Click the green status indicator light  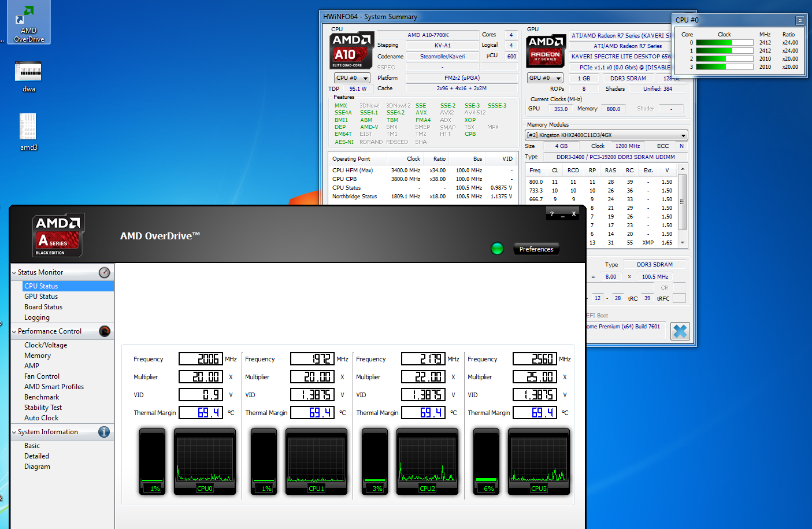pos(497,249)
